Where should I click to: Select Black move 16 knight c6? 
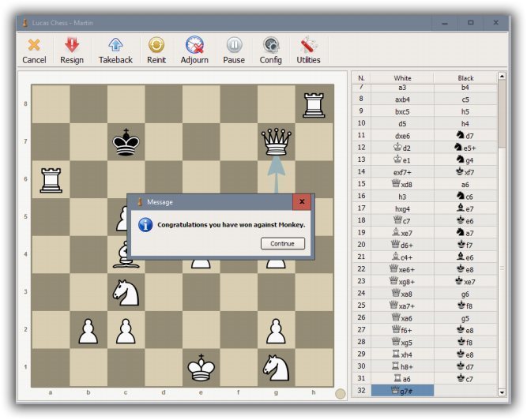[465, 196]
